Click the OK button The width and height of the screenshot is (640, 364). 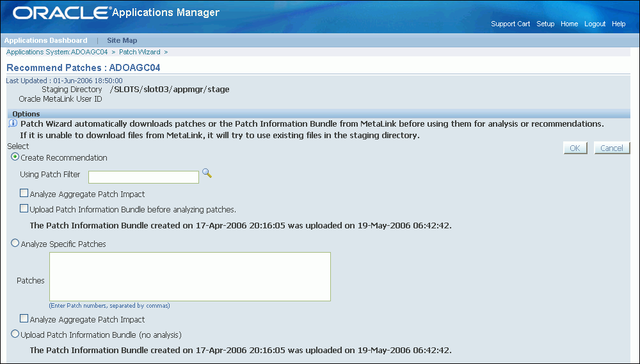point(575,148)
